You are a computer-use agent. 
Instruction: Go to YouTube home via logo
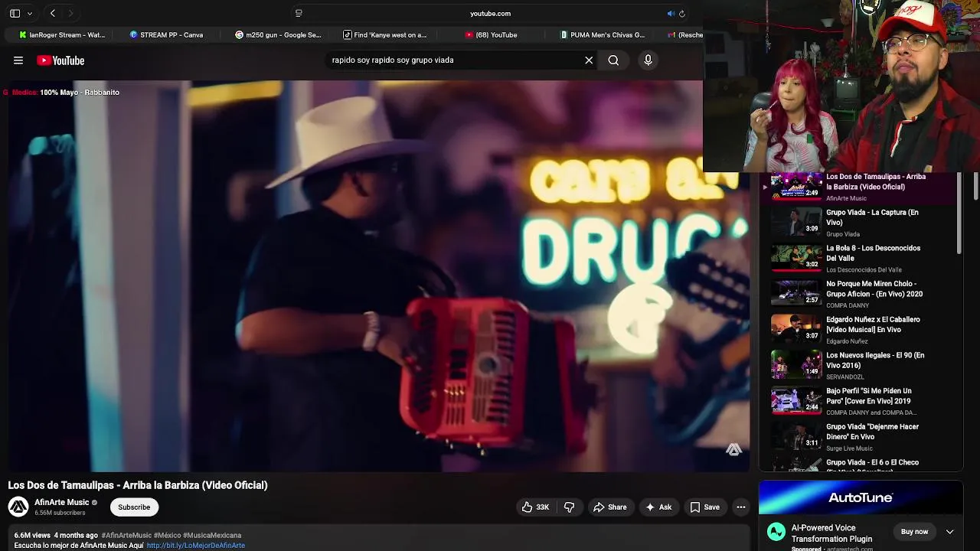pyautogui.click(x=60, y=60)
